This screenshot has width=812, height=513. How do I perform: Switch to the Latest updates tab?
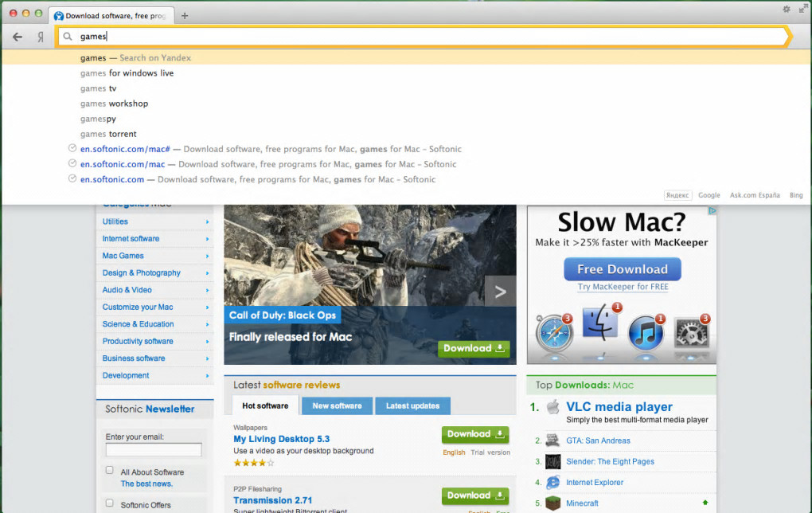tap(412, 405)
